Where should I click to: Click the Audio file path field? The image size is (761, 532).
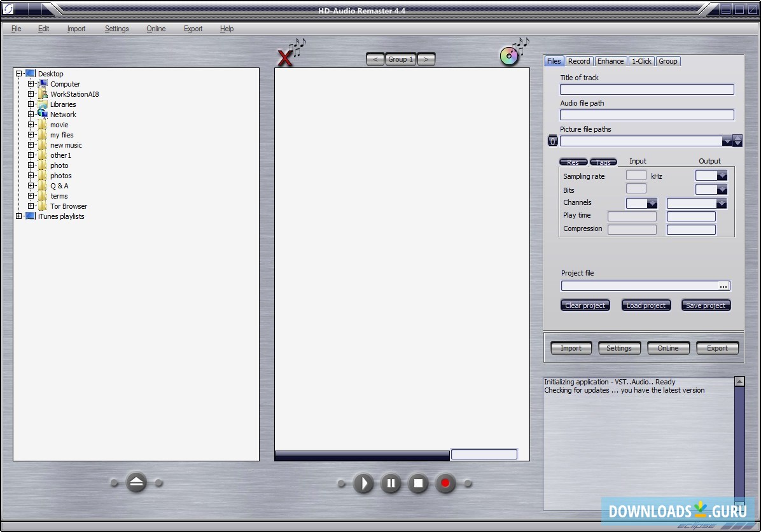[x=647, y=115]
